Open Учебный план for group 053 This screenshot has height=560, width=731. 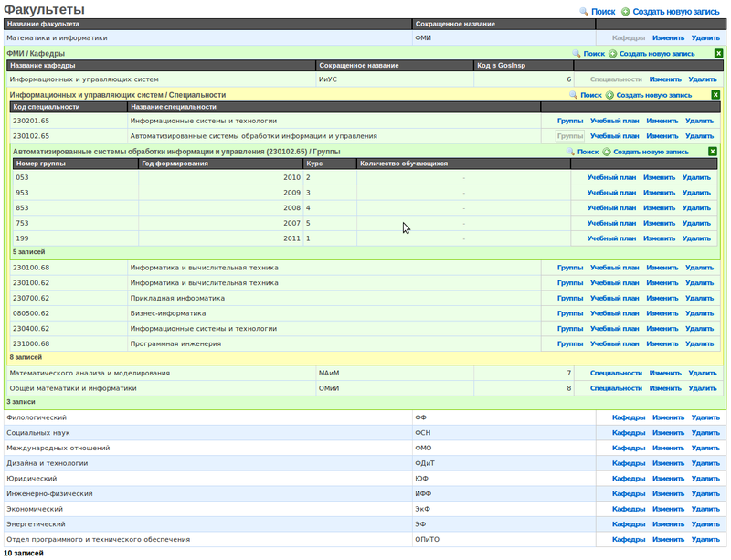pyautogui.click(x=611, y=177)
